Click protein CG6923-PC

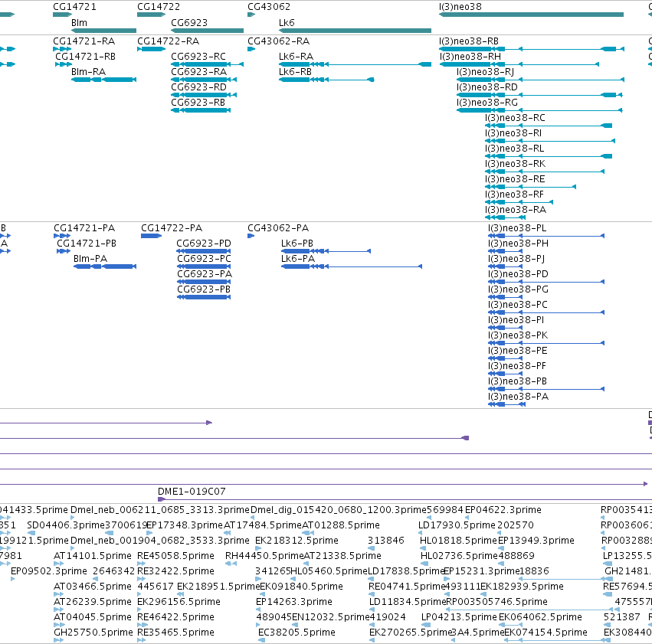[204, 259]
